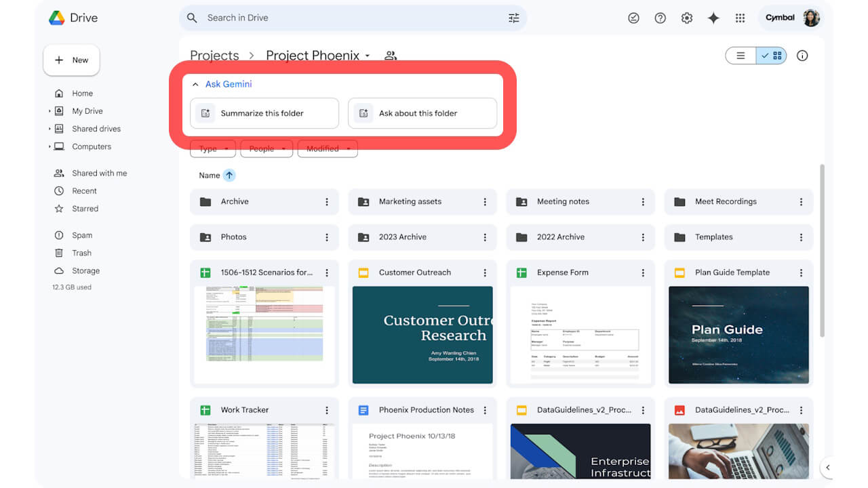Toggle name sort direction arrow
Image resolution: width=868 pixels, height=488 pixels.
pos(229,176)
